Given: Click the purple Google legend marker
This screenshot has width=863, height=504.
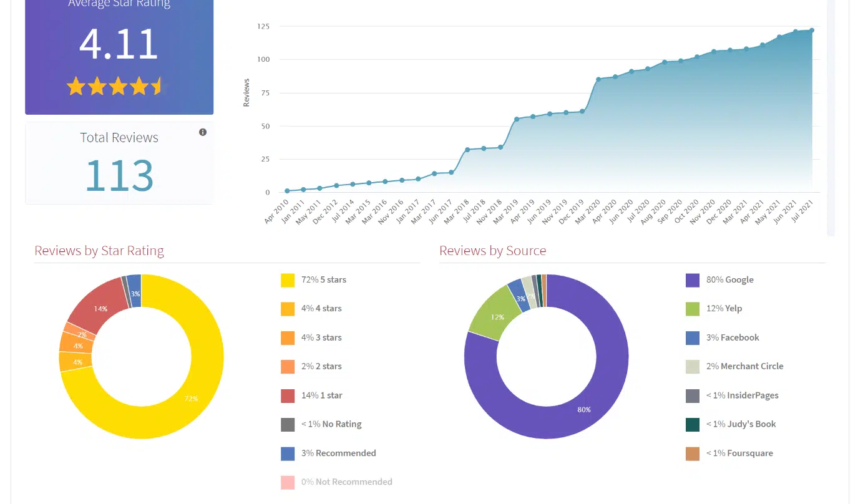Looking at the screenshot, I should 693,279.
